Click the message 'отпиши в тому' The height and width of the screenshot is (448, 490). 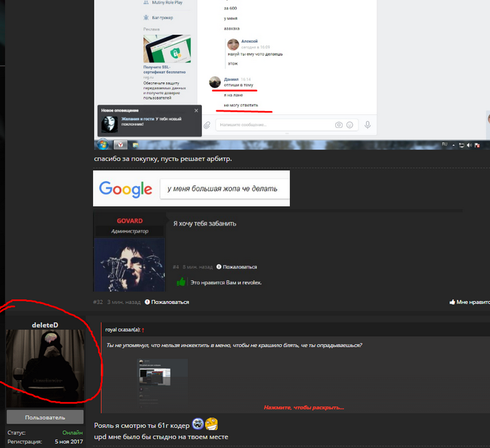[x=238, y=85]
